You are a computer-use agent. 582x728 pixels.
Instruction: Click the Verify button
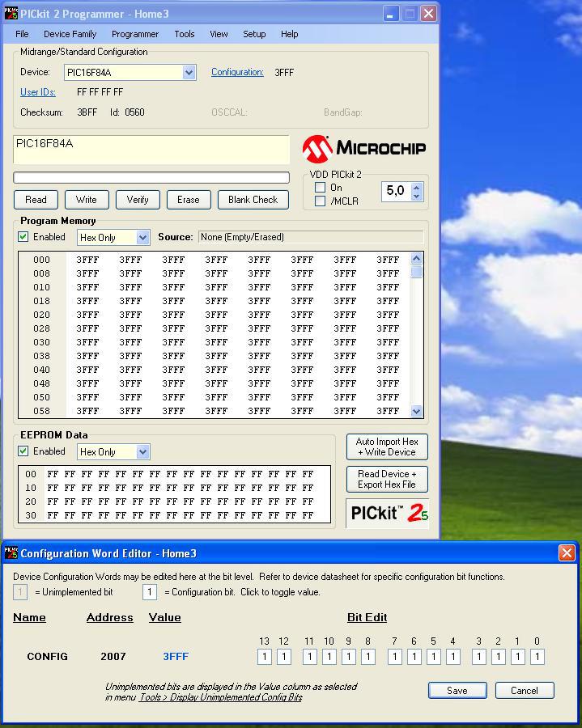point(138,200)
